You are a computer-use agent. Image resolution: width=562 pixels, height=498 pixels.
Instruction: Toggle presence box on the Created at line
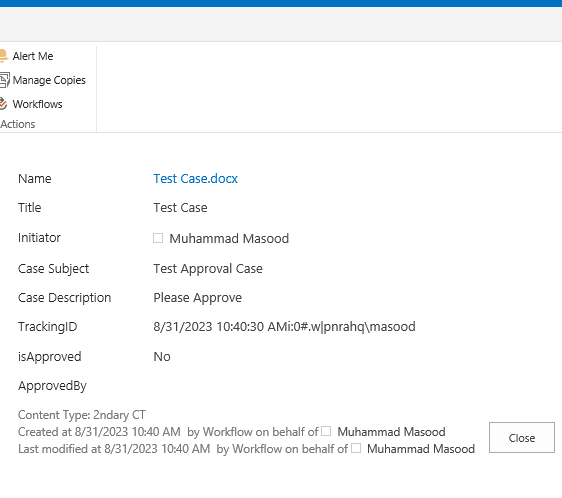[x=326, y=431]
